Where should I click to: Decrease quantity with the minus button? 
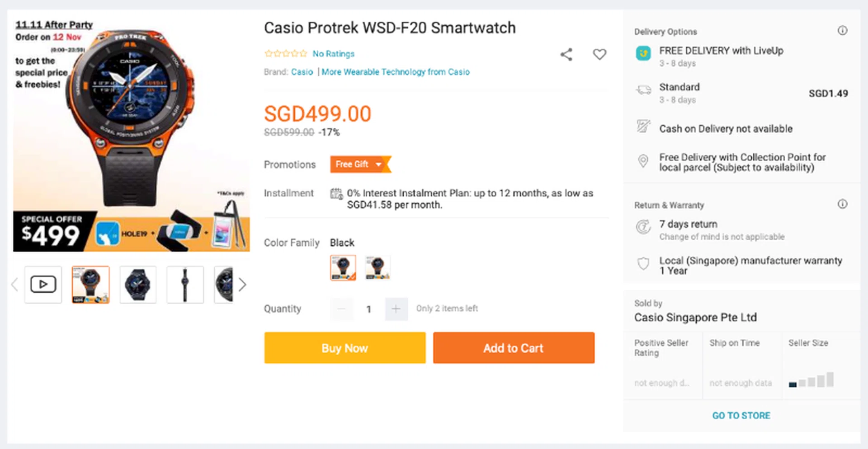tap(341, 309)
